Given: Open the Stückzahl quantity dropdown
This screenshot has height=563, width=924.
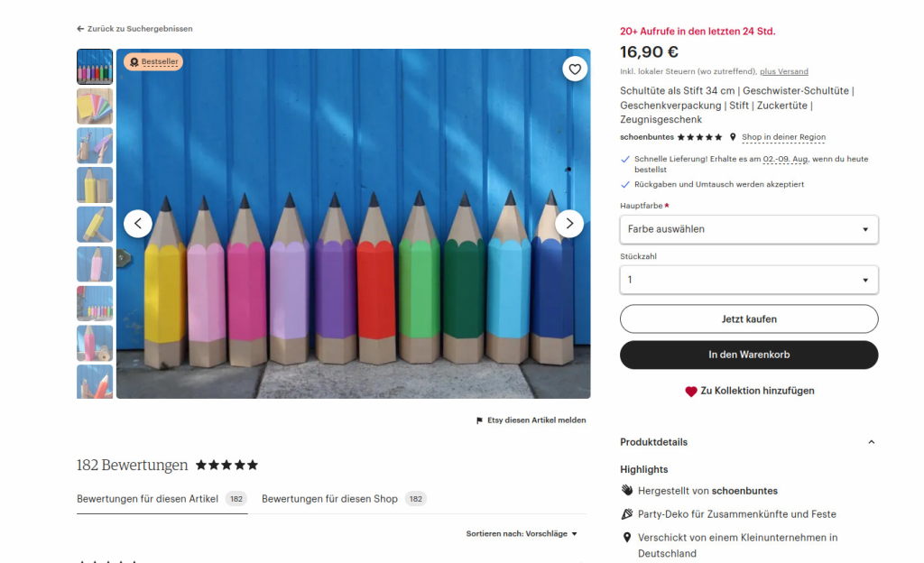Looking at the screenshot, I should tap(749, 280).
